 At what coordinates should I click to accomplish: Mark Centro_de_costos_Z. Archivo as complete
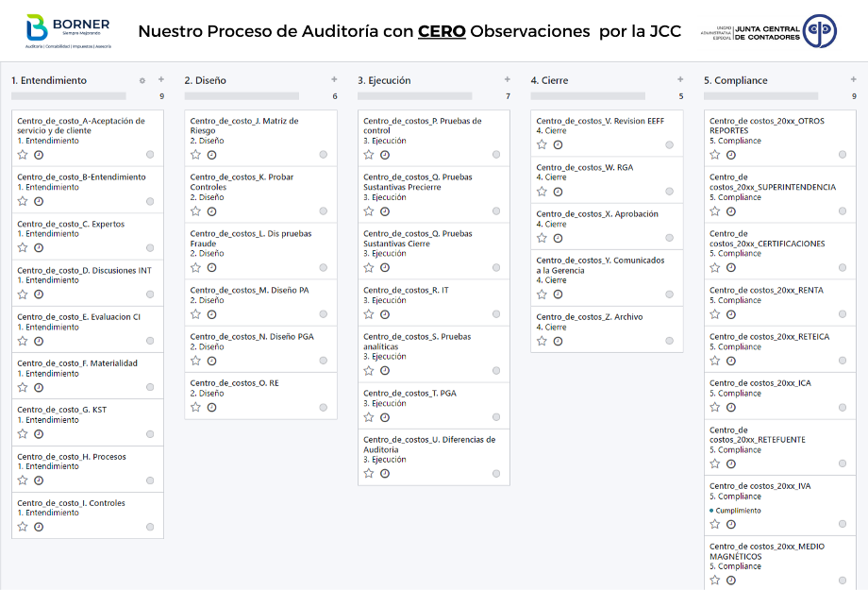[x=670, y=341]
